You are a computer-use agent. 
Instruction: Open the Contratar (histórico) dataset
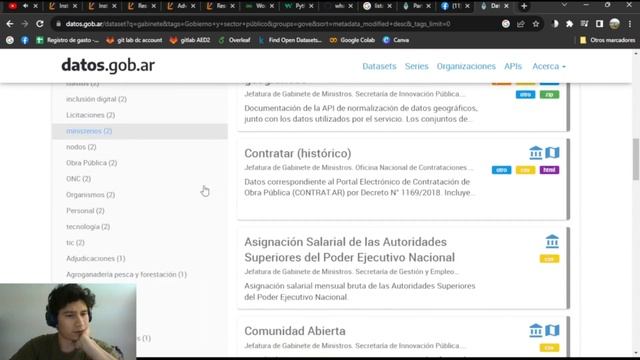tap(298, 153)
